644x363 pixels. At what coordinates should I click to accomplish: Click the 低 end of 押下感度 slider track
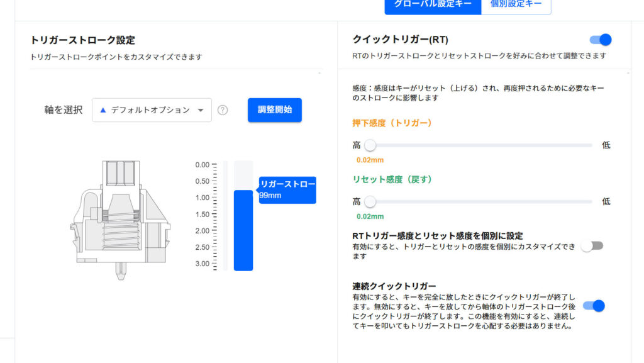[590, 145]
